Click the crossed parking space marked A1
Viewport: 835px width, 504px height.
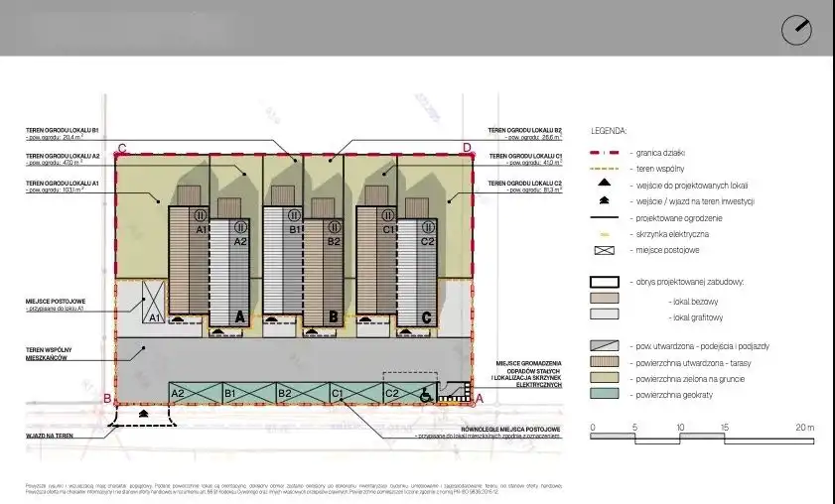click(154, 303)
